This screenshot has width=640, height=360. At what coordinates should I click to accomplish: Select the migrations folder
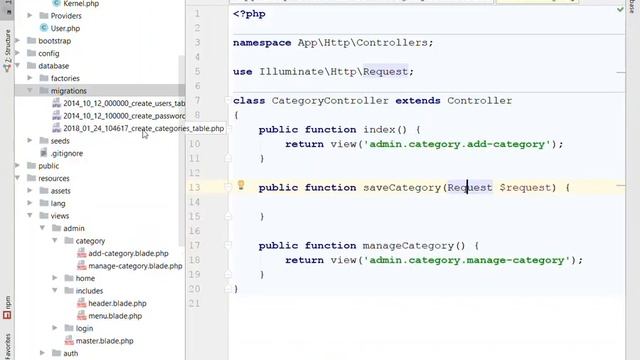point(69,91)
